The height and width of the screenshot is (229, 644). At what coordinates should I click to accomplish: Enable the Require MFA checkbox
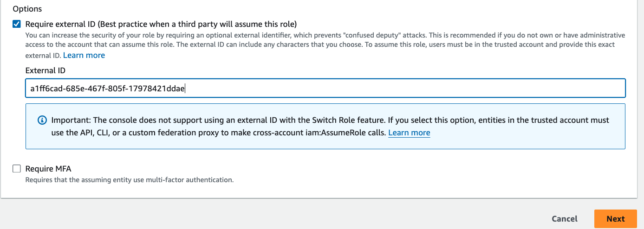point(17,169)
